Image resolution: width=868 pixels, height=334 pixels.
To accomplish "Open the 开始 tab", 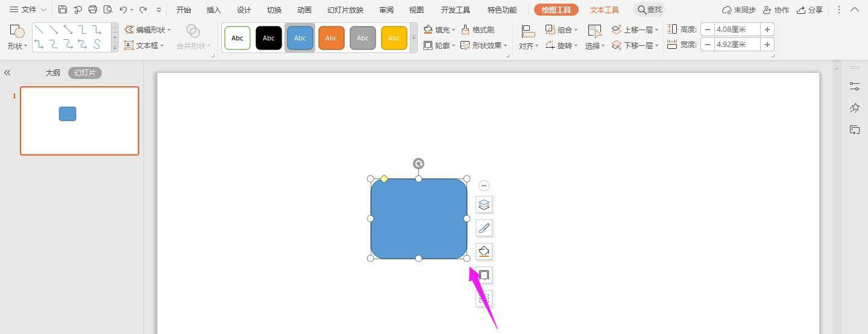I will [183, 10].
